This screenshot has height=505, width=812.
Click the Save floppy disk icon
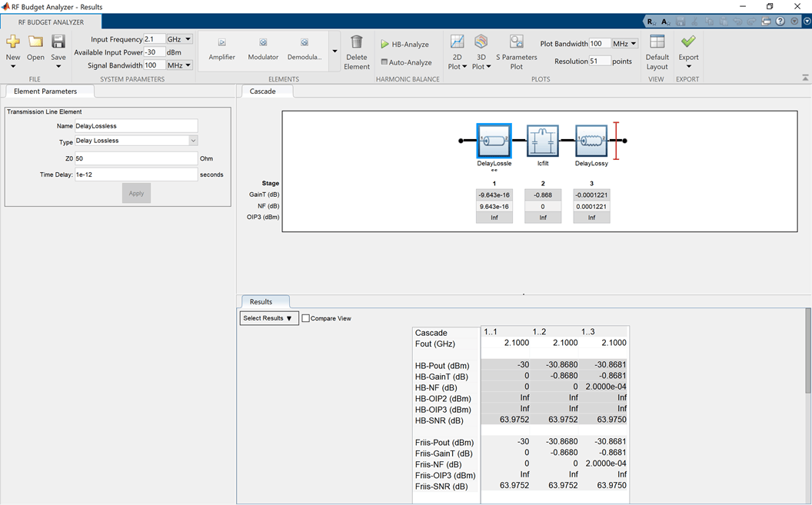pyautogui.click(x=58, y=42)
